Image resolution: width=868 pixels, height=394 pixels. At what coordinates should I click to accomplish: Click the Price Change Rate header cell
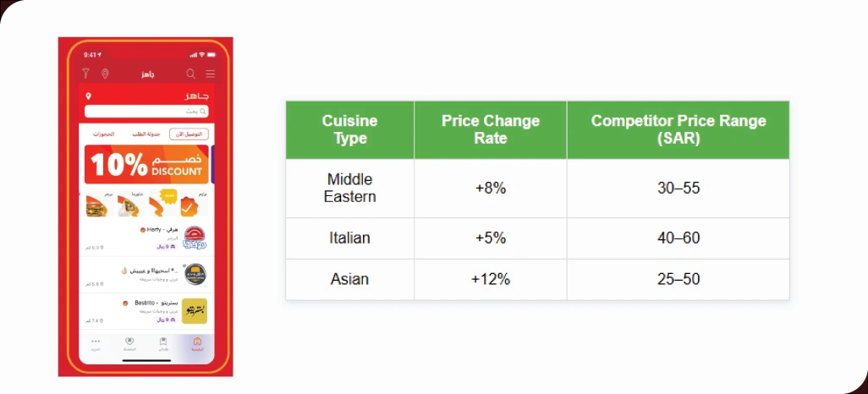pos(490,129)
